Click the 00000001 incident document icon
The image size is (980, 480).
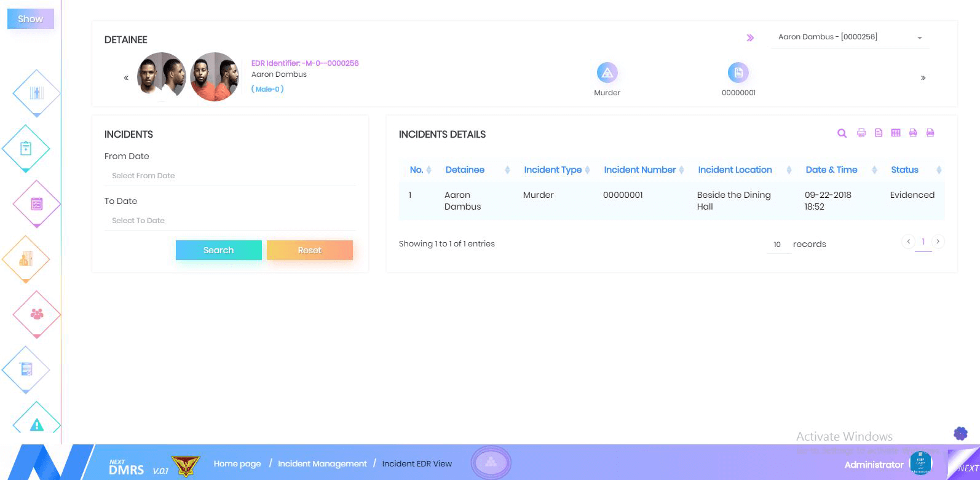coord(738,73)
